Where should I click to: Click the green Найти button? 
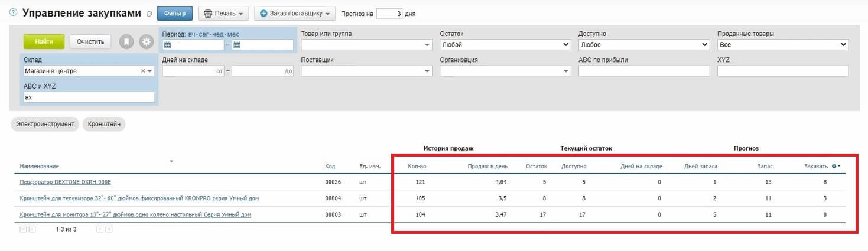(44, 41)
